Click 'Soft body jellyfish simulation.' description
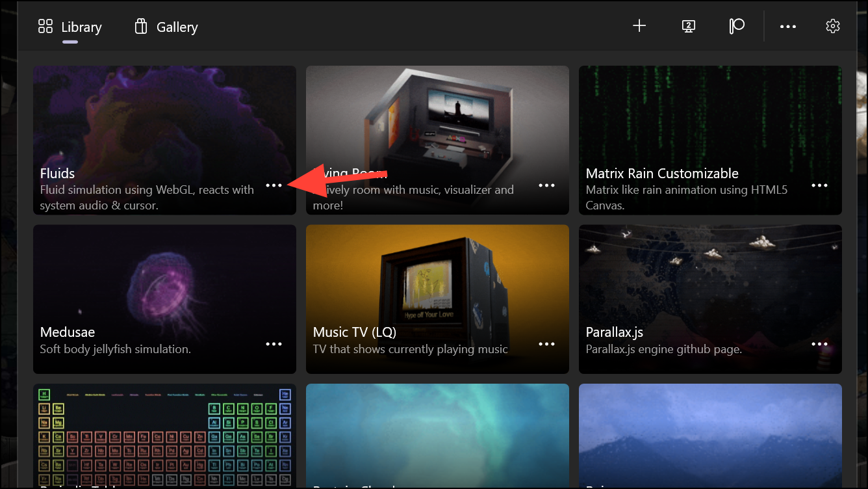868x489 pixels. tap(116, 349)
